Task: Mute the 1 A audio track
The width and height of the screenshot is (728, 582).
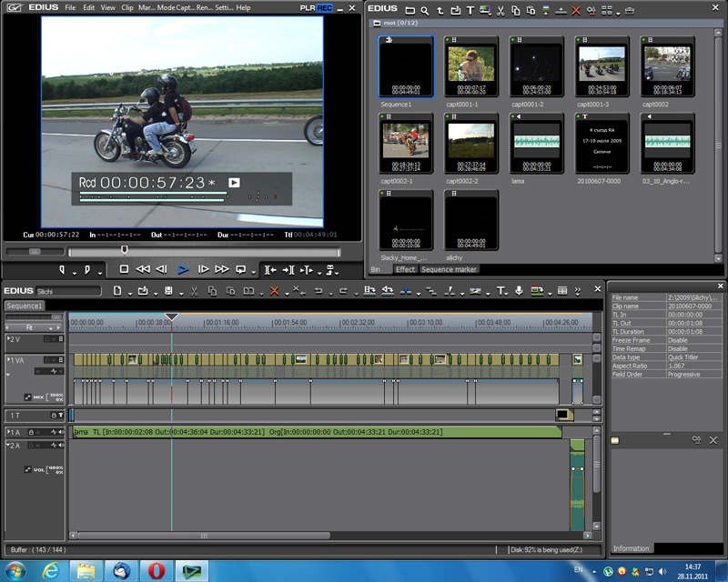Action: [x=61, y=432]
